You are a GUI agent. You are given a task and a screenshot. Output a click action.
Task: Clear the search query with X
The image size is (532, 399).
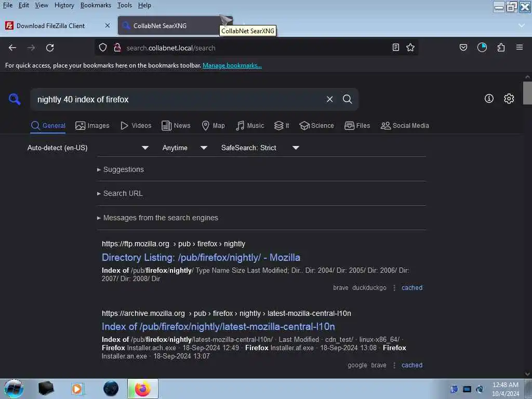pos(329,99)
